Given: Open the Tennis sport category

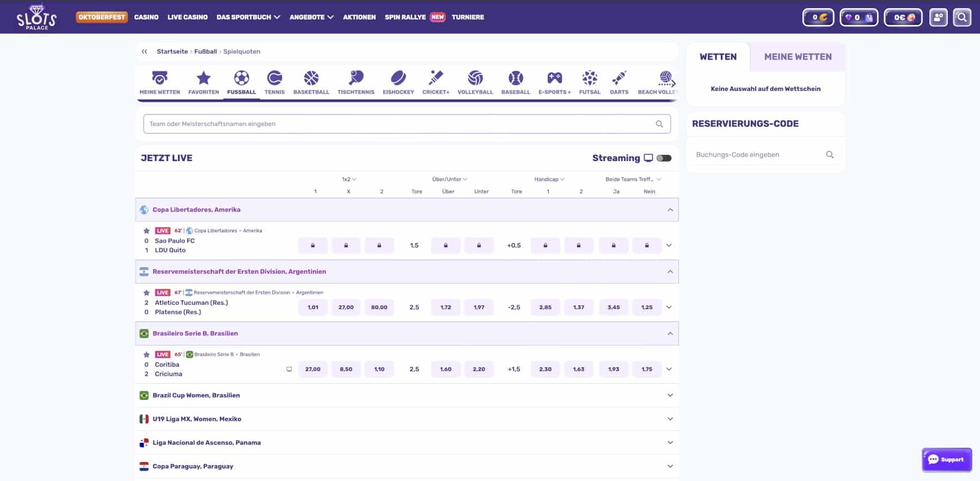Looking at the screenshot, I should coord(274,83).
